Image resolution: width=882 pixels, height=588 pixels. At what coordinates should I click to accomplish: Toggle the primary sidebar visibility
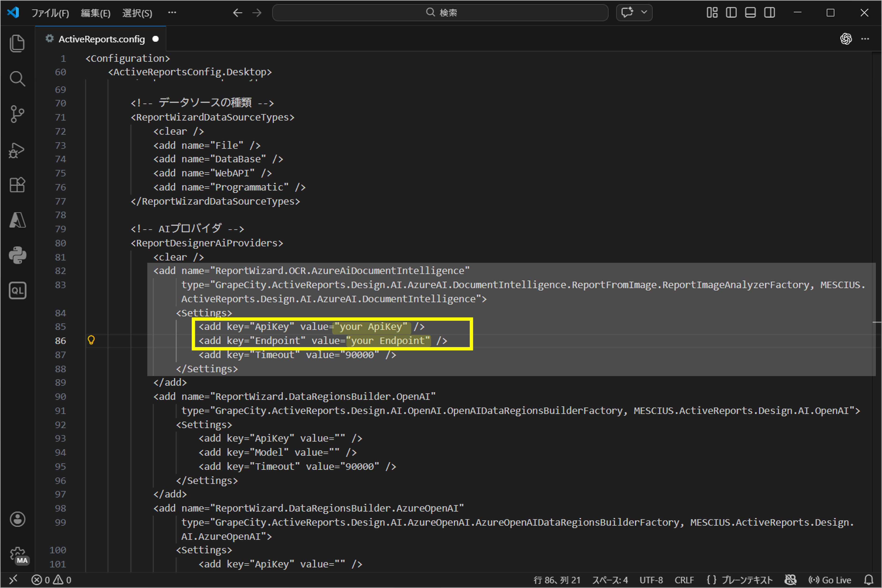[731, 12]
